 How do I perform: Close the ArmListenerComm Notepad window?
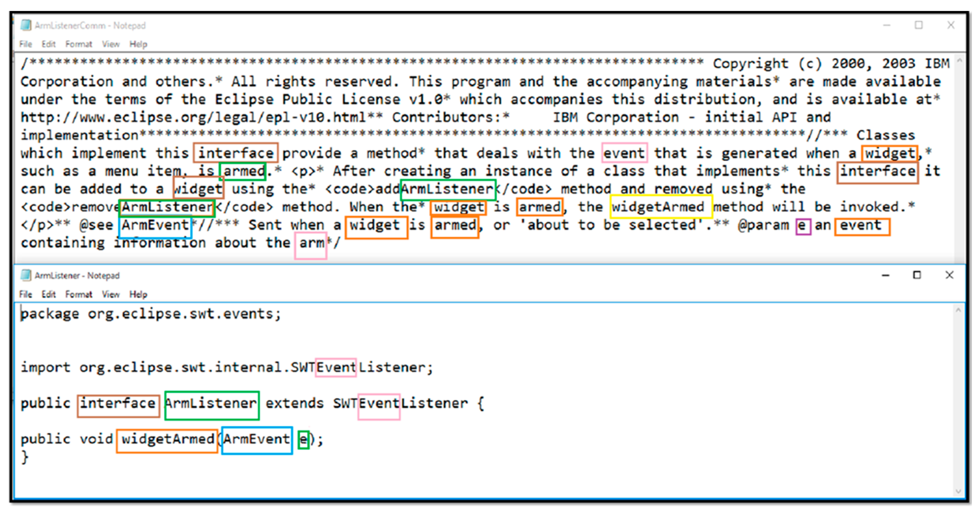click(x=951, y=25)
